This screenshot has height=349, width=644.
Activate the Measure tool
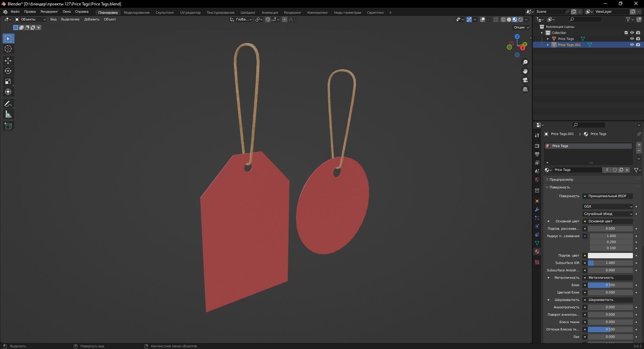pos(8,114)
